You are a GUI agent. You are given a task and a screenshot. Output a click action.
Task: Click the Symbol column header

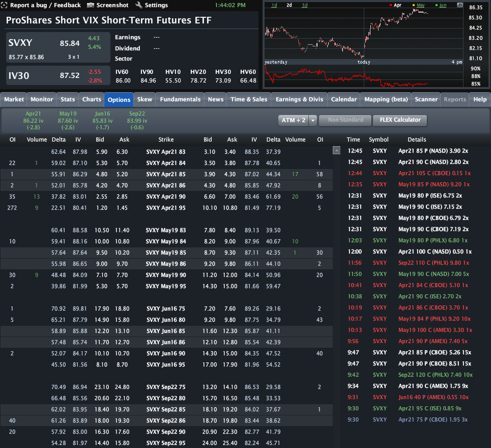pyautogui.click(x=379, y=139)
